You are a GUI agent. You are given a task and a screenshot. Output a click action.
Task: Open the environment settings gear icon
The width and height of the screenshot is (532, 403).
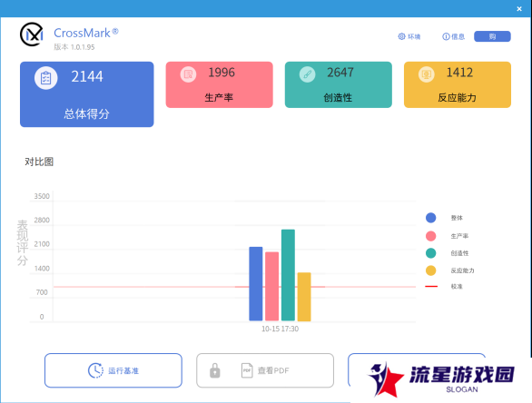(401, 36)
